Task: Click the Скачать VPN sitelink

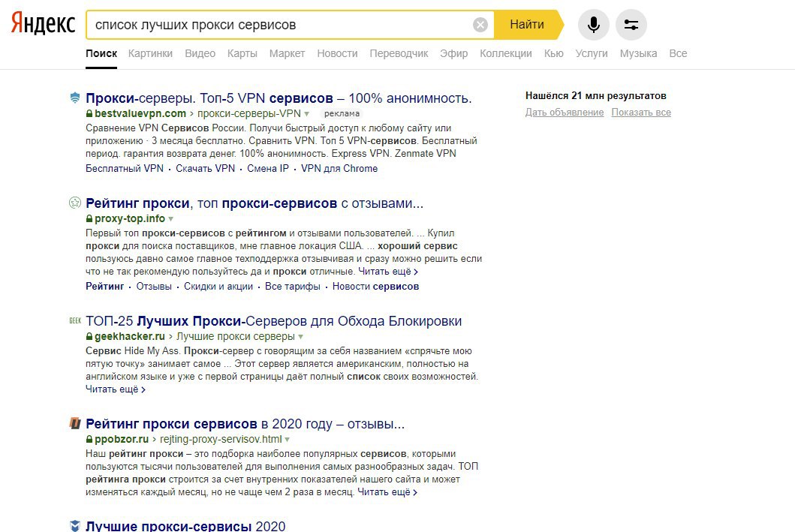Action: (206, 168)
